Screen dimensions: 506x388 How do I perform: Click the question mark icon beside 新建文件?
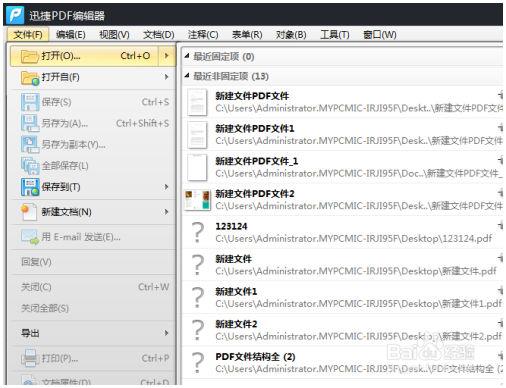(198, 265)
